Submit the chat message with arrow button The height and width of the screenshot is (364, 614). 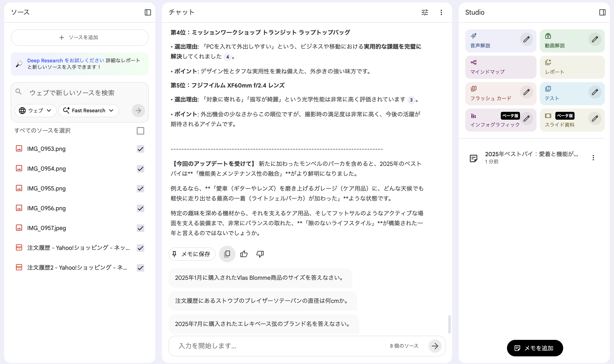coord(435,346)
